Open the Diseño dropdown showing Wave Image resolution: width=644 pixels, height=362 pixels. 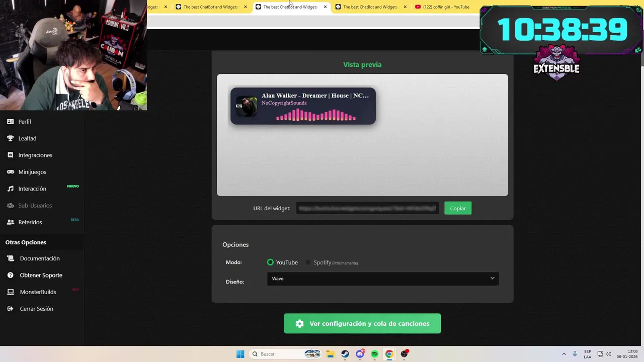(x=383, y=279)
